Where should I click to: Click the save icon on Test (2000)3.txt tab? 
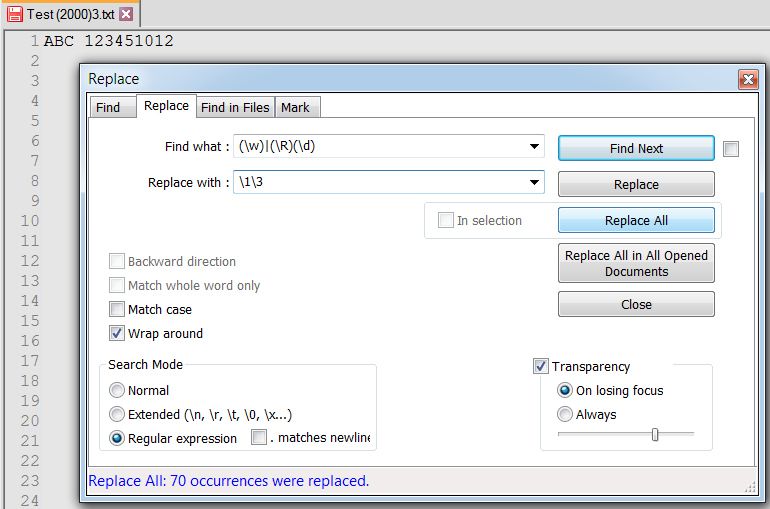point(15,15)
